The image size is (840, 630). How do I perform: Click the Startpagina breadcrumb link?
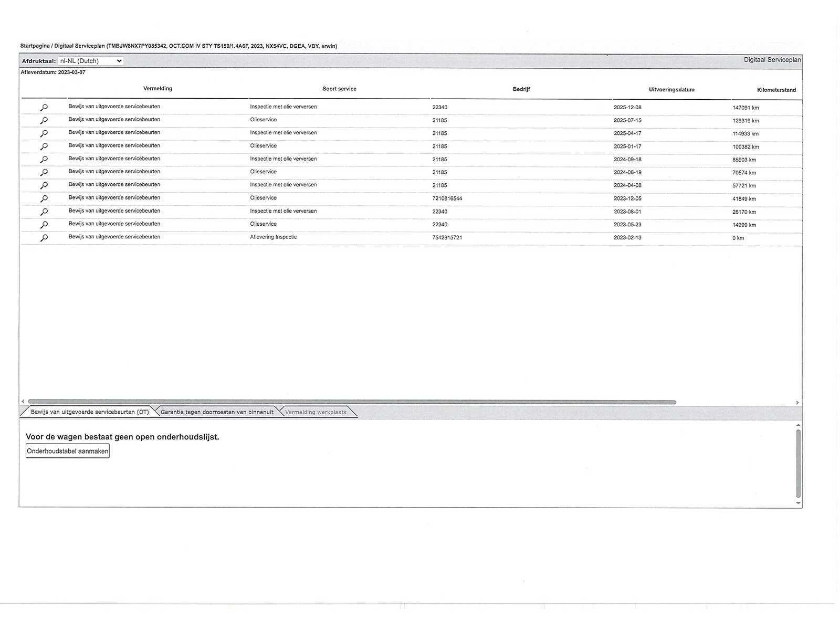click(35, 46)
